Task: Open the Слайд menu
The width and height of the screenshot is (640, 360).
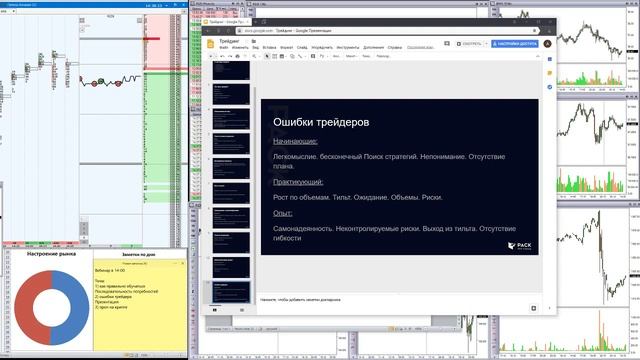Action: [x=302, y=48]
